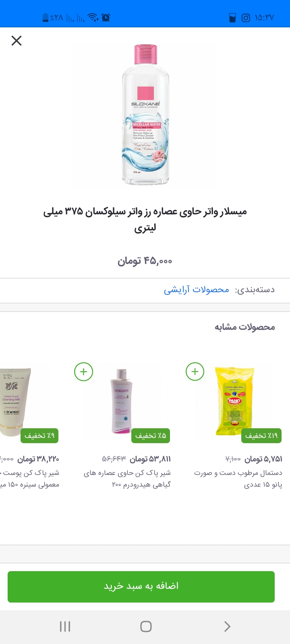Tap the battery indicator icon
Viewport: 290px width, 644px height.
[46, 17]
